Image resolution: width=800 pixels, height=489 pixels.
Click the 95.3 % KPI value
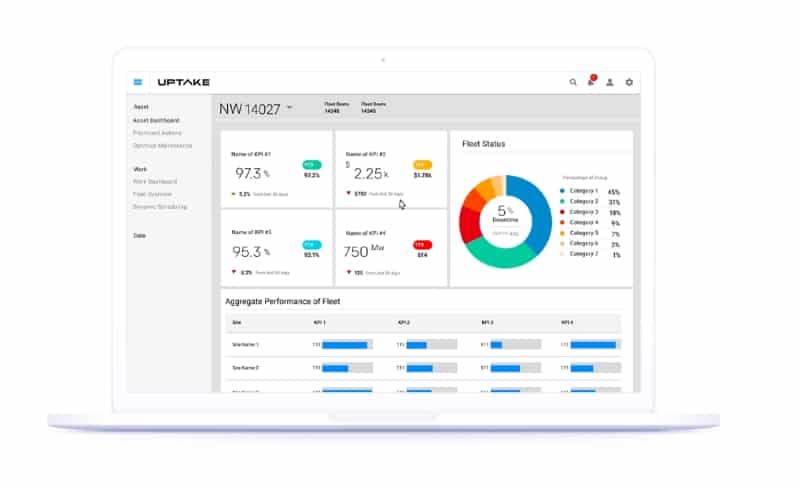pyautogui.click(x=251, y=252)
